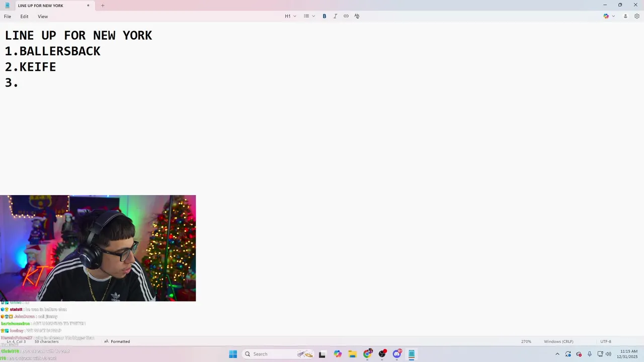Click the recording indicator tray icon
Viewport: 644px width, 362px height.
click(x=579, y=354)
